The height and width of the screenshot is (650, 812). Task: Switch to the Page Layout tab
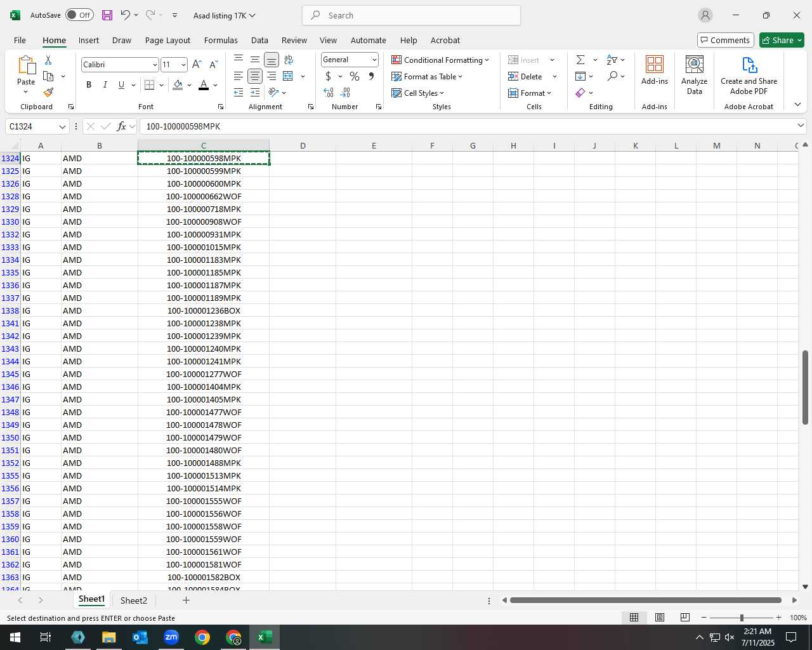pyautogui.click(x=167, y=40)
